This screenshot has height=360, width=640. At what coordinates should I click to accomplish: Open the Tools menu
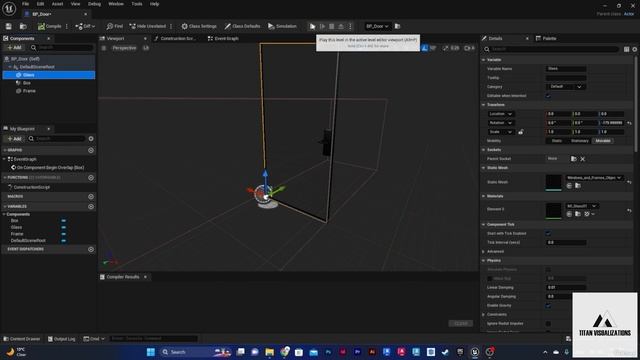(137, 4)
